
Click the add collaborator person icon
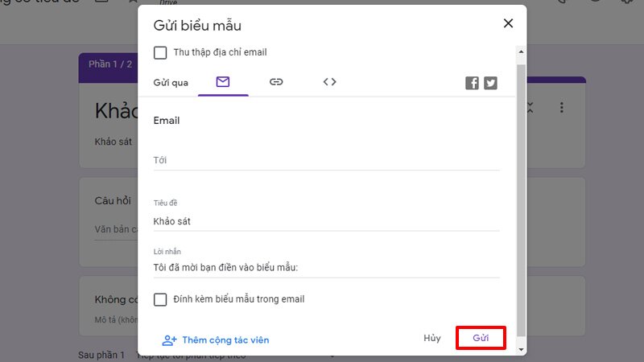coord(169,340)
